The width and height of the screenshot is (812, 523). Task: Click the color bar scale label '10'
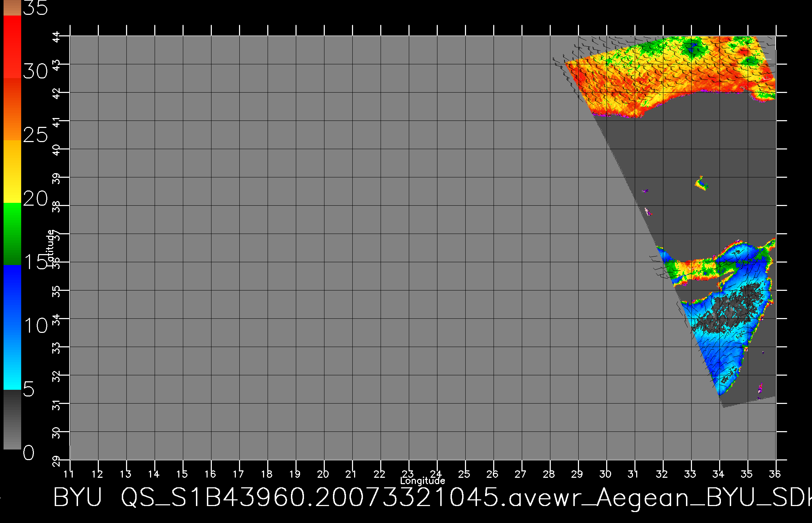point(35,325)
